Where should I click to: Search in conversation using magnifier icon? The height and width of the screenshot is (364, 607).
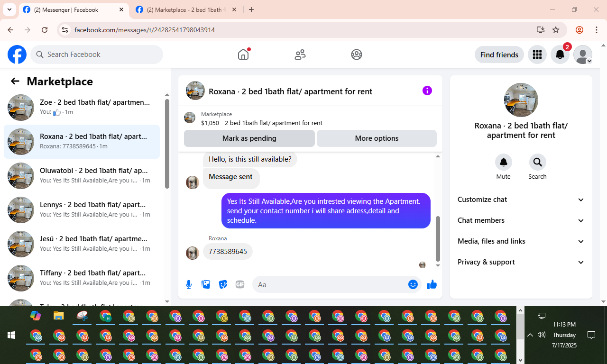pos(537,163)
